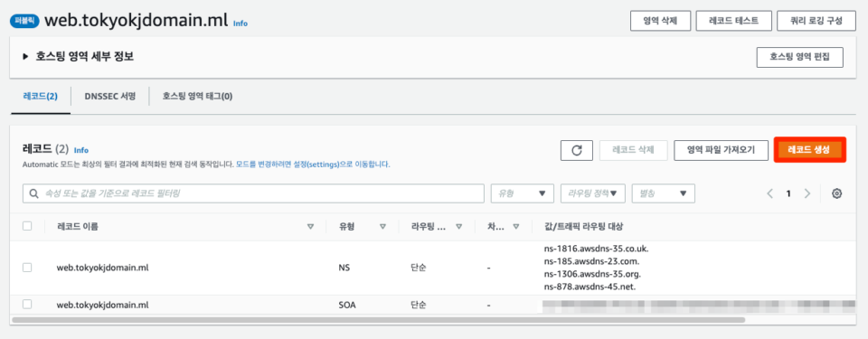Go to next page arrow
This screenshot has width=868, height=339.
(807, 193)
